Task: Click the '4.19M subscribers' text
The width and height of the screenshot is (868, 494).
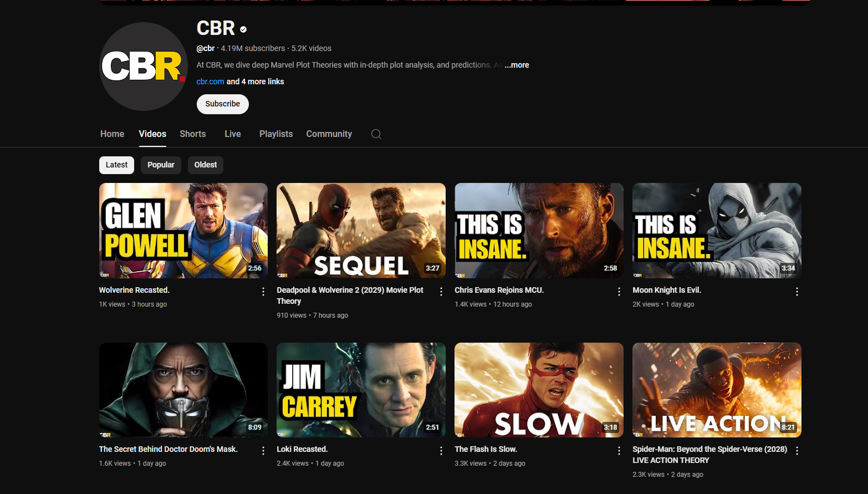Action: tap(253, 48)
